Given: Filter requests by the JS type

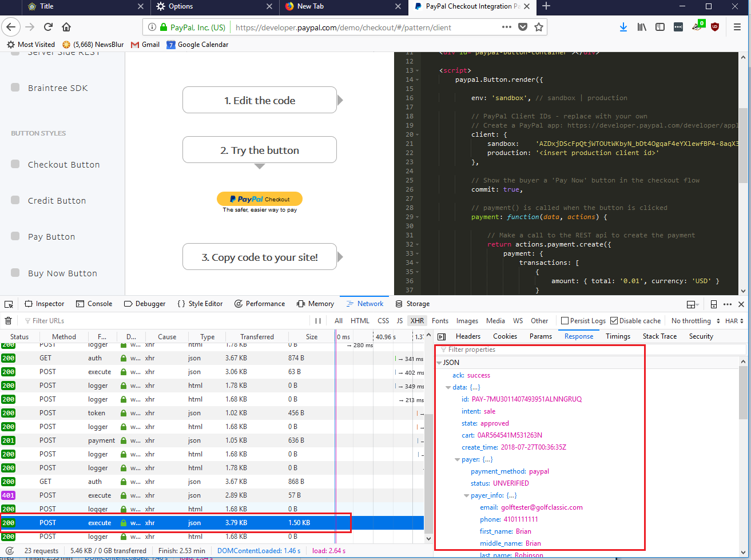Looking at the screenshot, I should point(400,321).
